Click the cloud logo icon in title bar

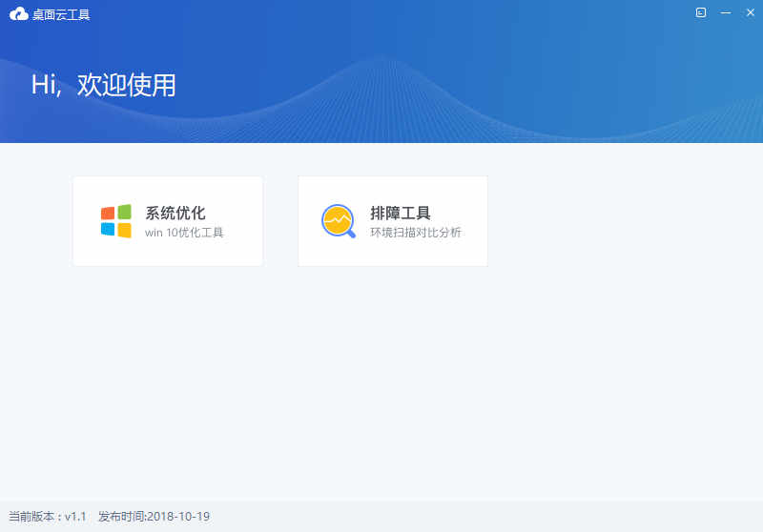19,14
